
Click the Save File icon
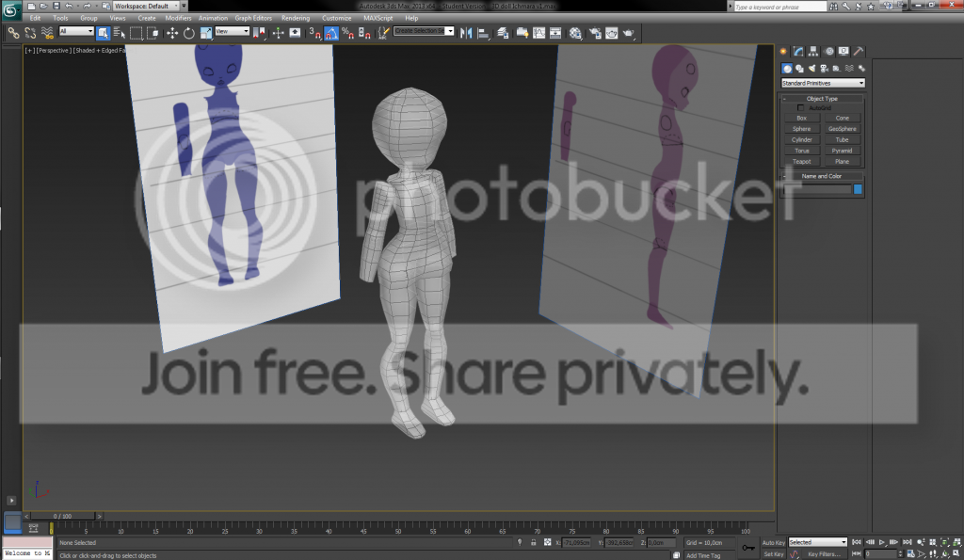click(x=56, y=6)
